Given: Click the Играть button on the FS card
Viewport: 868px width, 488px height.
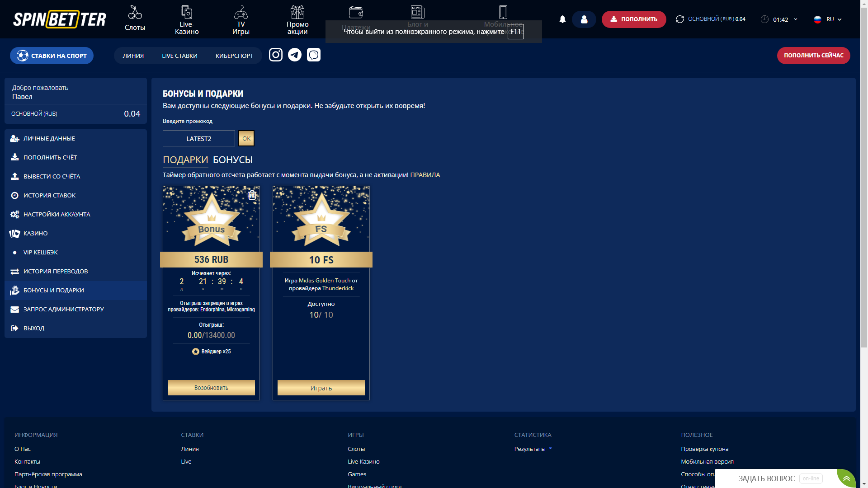Looking at the screenshot, I should point(321,388).
